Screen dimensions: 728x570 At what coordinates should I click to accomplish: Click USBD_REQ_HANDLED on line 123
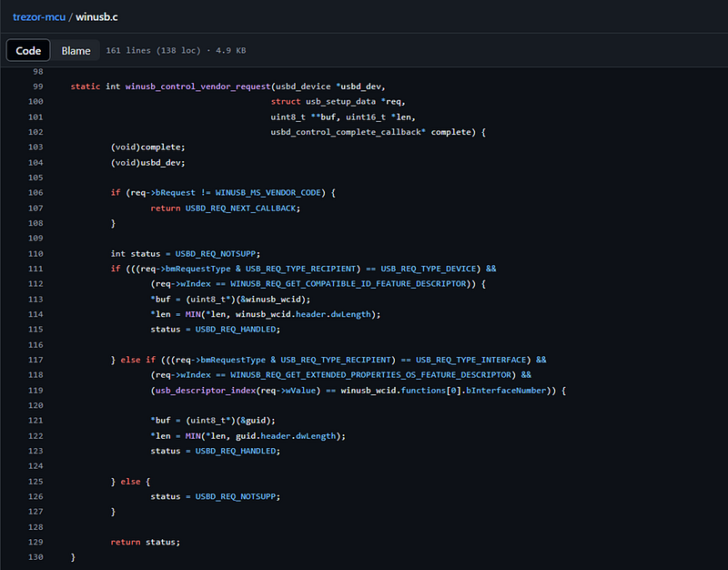coord(236,451)
